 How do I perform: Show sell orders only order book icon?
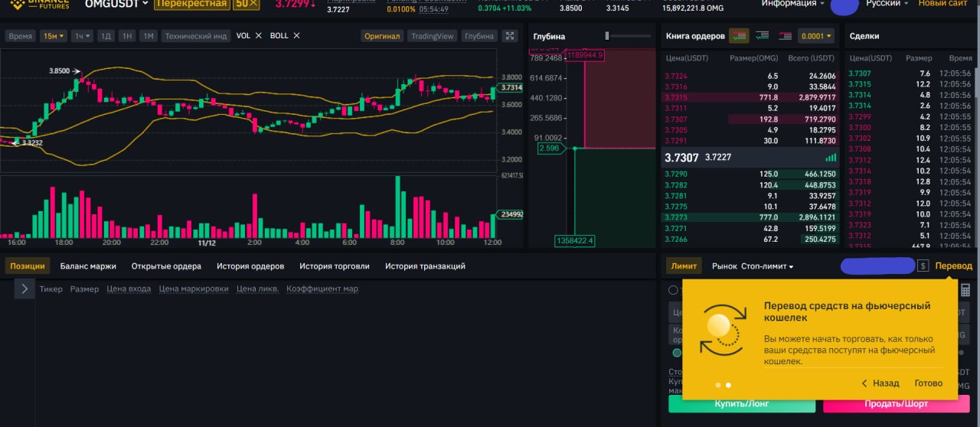click(x=785, y=36)
